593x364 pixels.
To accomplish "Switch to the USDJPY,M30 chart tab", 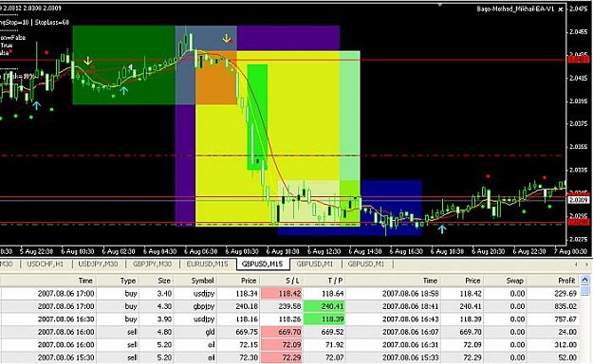I will tap(98, 264).
